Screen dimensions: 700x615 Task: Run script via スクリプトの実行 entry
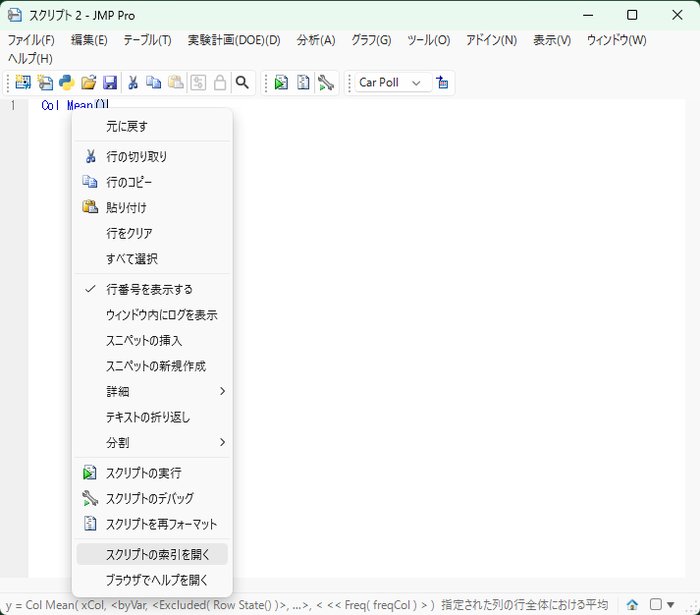[x=152, y=473]
